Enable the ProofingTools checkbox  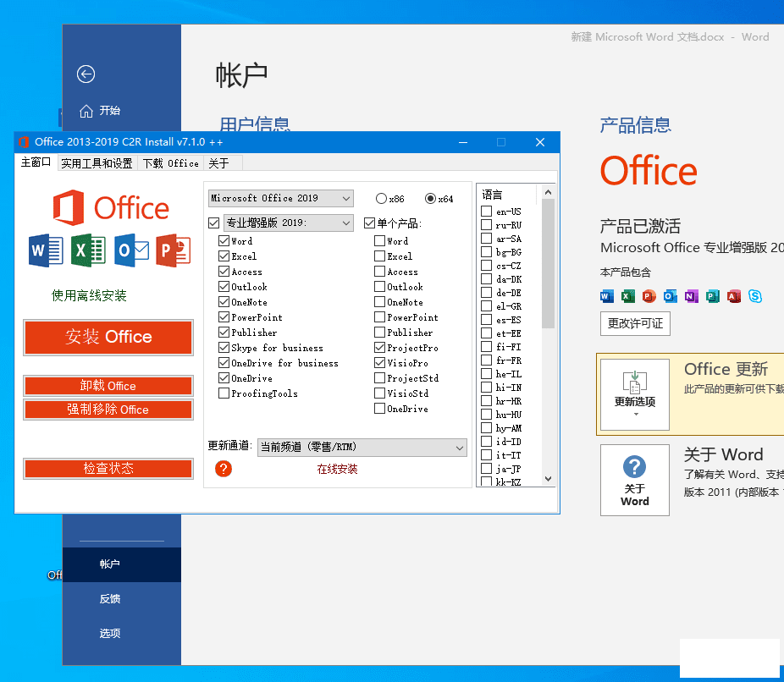point(224,393)
